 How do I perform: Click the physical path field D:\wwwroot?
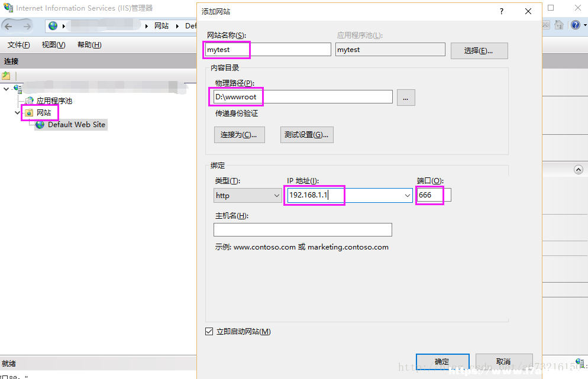pyautogui.click(x=303, y=97)
